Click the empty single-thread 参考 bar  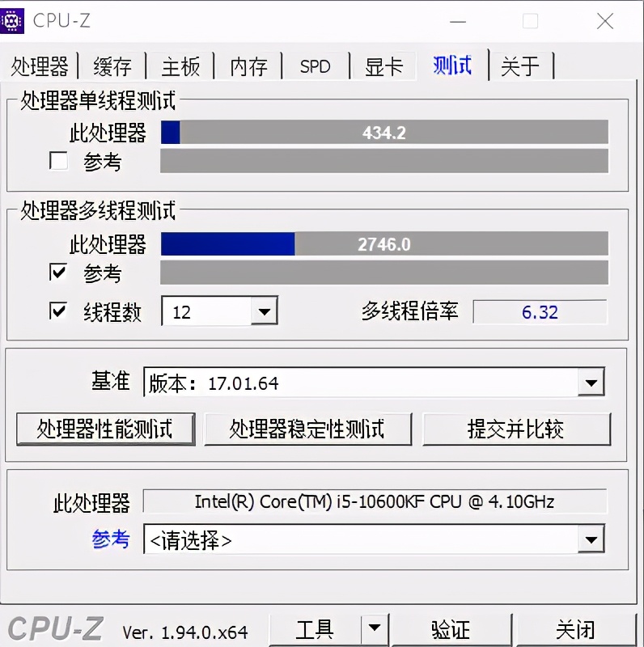(384, 161)
